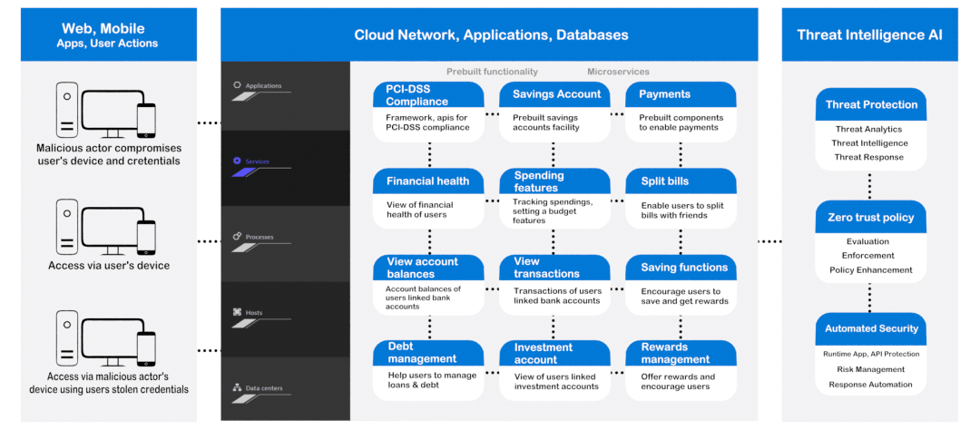Click device icon above 'Access via malicious actor's device'
Screen dimensions: 980x430
coord(105,338)
